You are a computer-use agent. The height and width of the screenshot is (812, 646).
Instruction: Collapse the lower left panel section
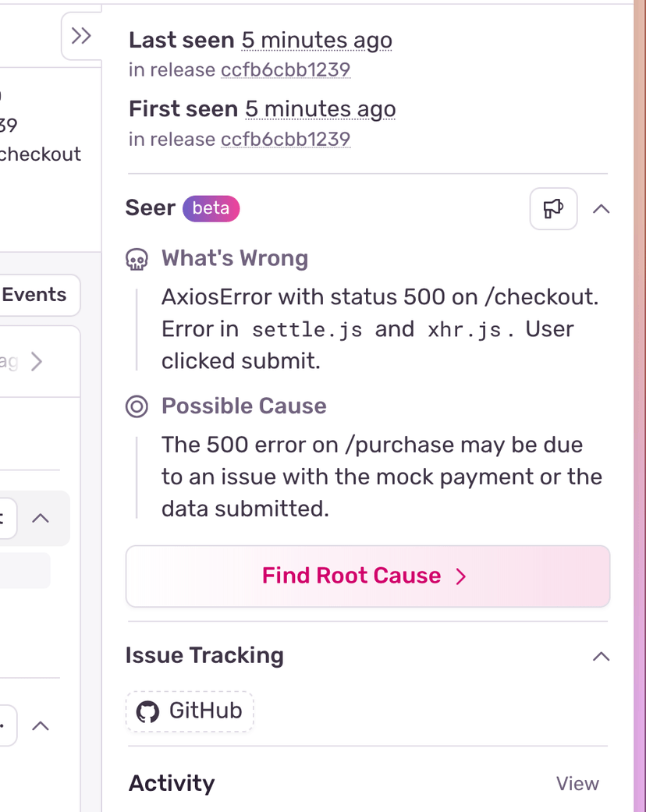click(41, 726)
